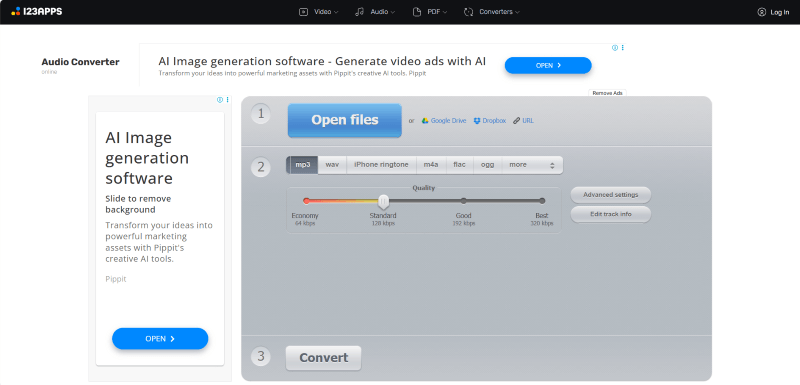Click the 'Good' quality label

[463, 216]
